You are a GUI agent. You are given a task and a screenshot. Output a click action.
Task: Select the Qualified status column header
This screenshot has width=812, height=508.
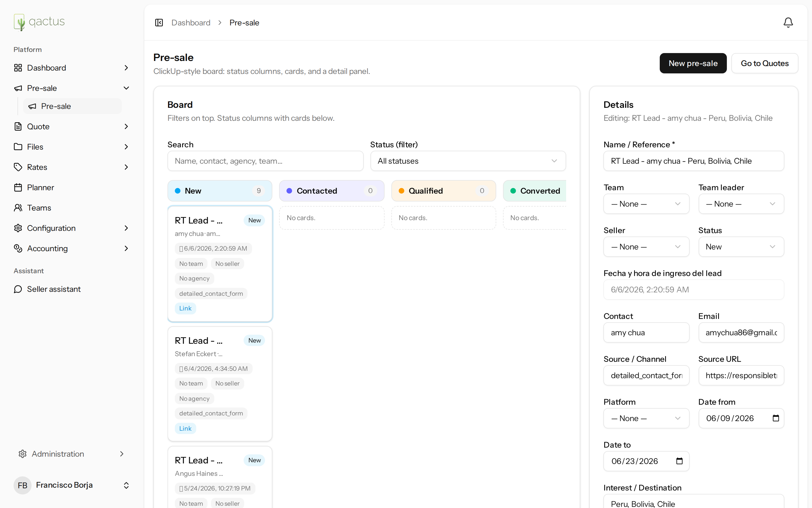point(443,191)
